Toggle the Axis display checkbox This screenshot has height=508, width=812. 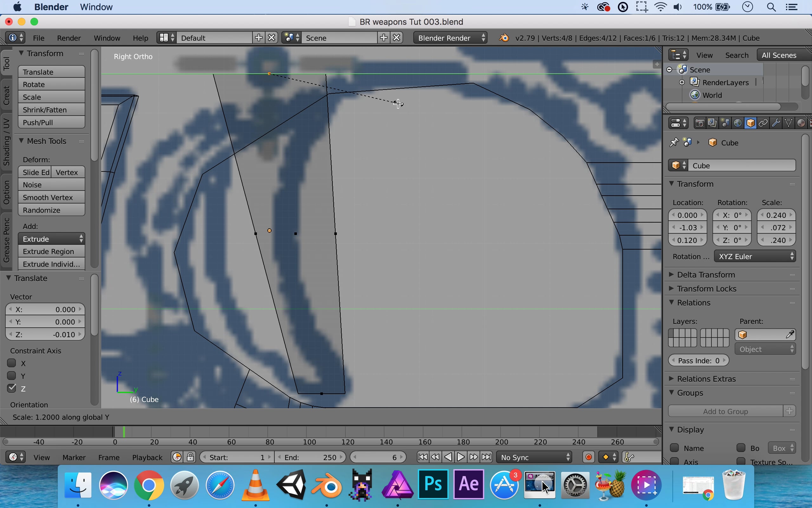click(x=674, y=462)
